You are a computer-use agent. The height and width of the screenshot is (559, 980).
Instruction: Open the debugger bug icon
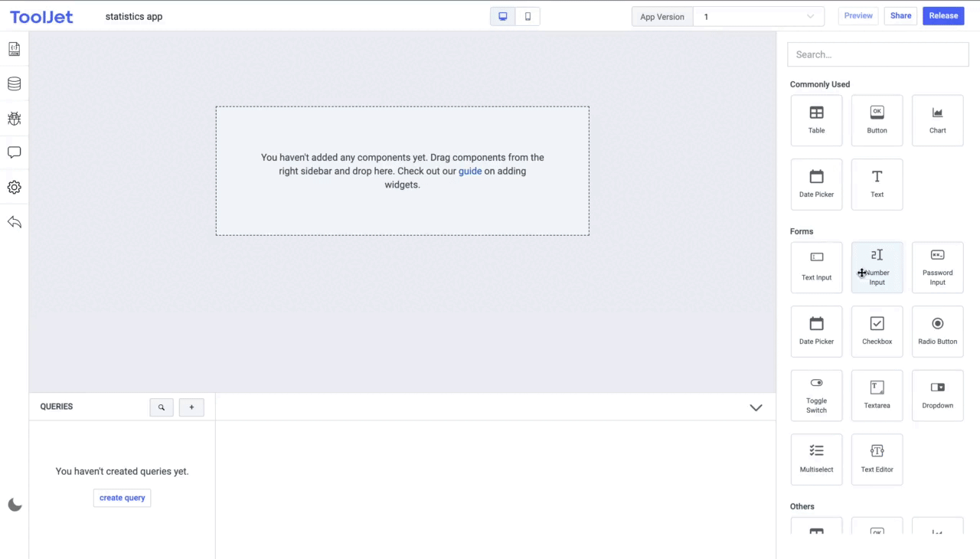point(14,119)
